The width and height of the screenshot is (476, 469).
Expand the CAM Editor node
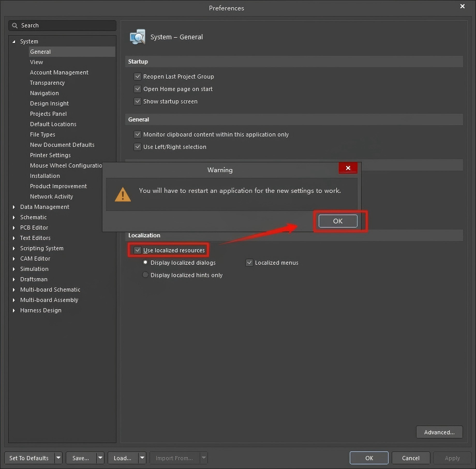[x=13, y=259]
